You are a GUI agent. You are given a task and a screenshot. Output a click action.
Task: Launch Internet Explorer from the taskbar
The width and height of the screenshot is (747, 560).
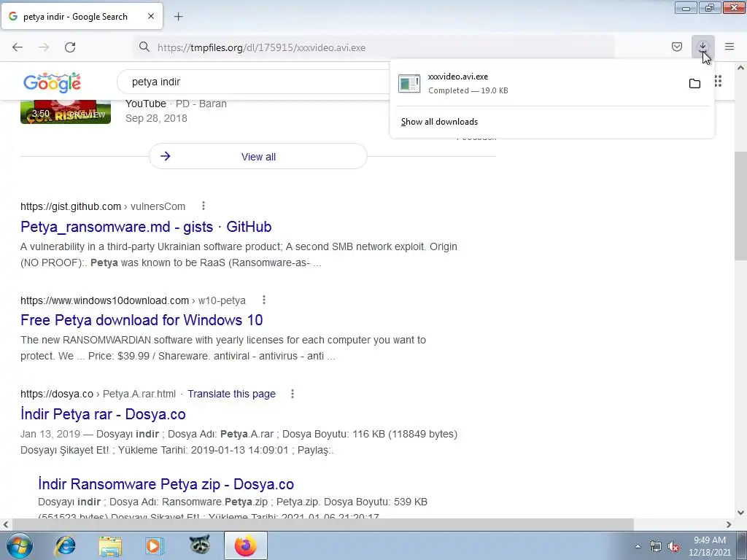coord(65,545)
